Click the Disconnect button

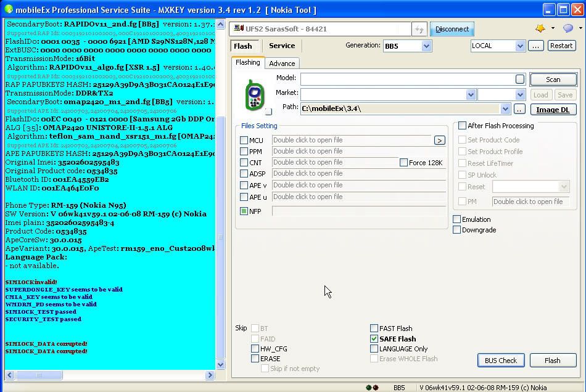[452, 29]
